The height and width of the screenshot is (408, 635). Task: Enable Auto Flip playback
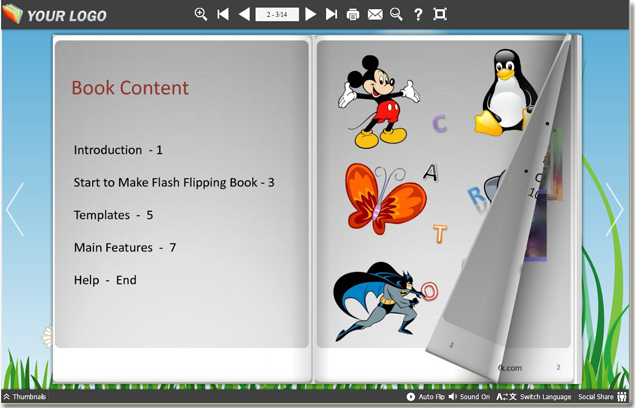pos(426,397)
